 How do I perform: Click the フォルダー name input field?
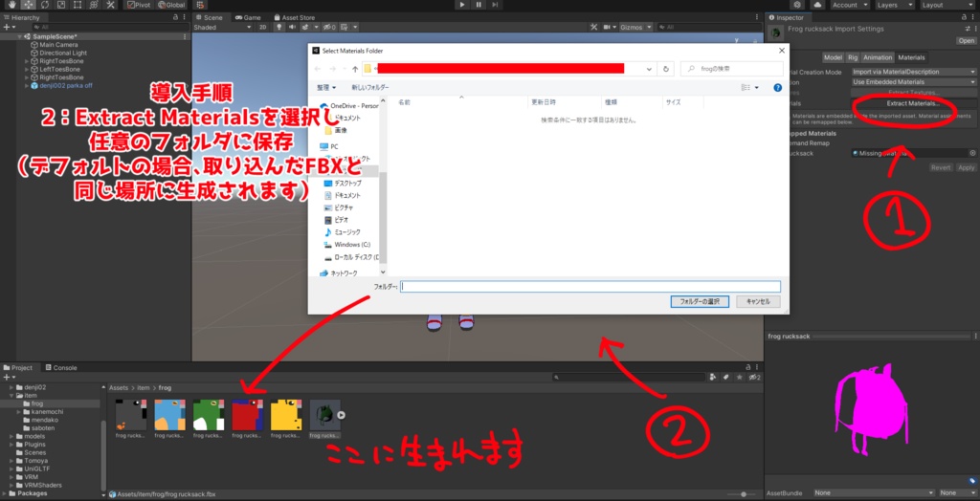tap(590, 287)
